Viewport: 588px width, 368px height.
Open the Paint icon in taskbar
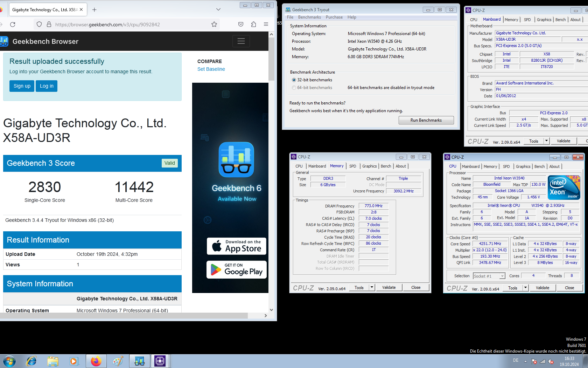tap(118, 361)
